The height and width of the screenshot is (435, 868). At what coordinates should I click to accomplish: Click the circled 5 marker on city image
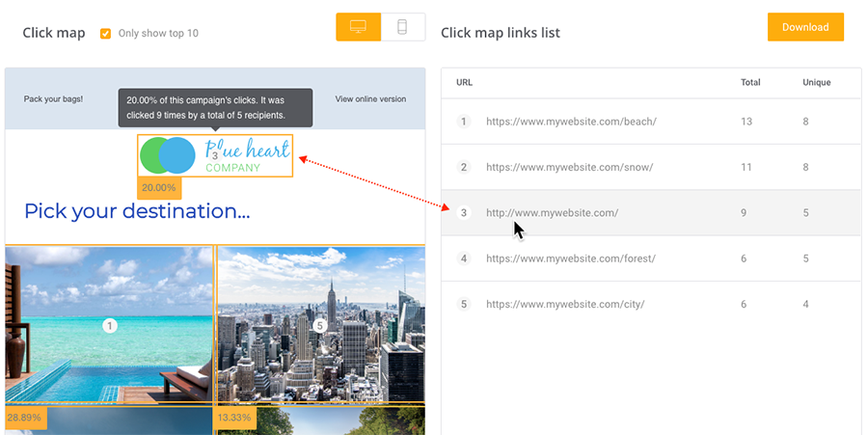tap(320, 326)
